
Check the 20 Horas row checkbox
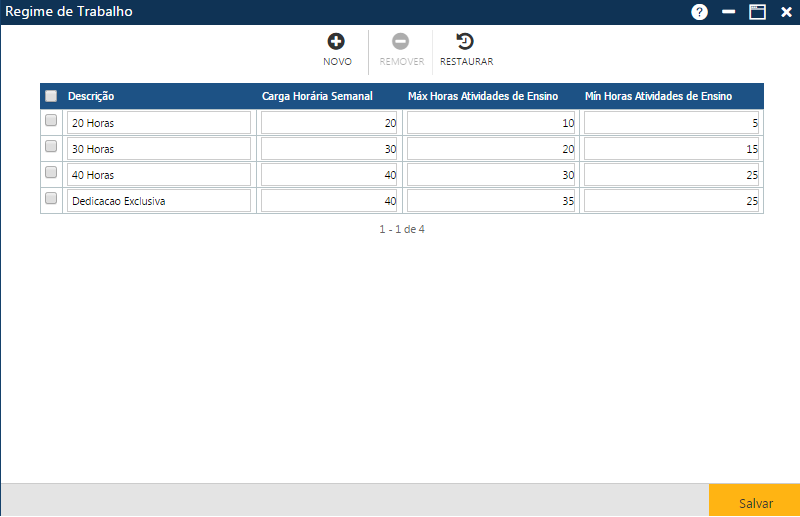(51, 120)
